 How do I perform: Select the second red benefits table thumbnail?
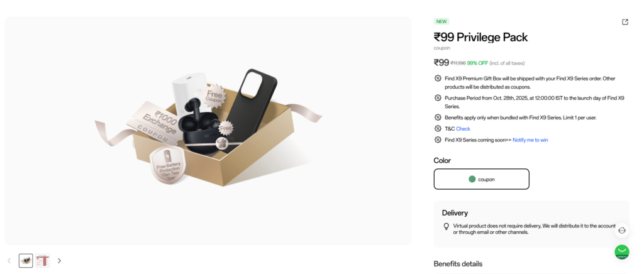[x=42, y=261]
